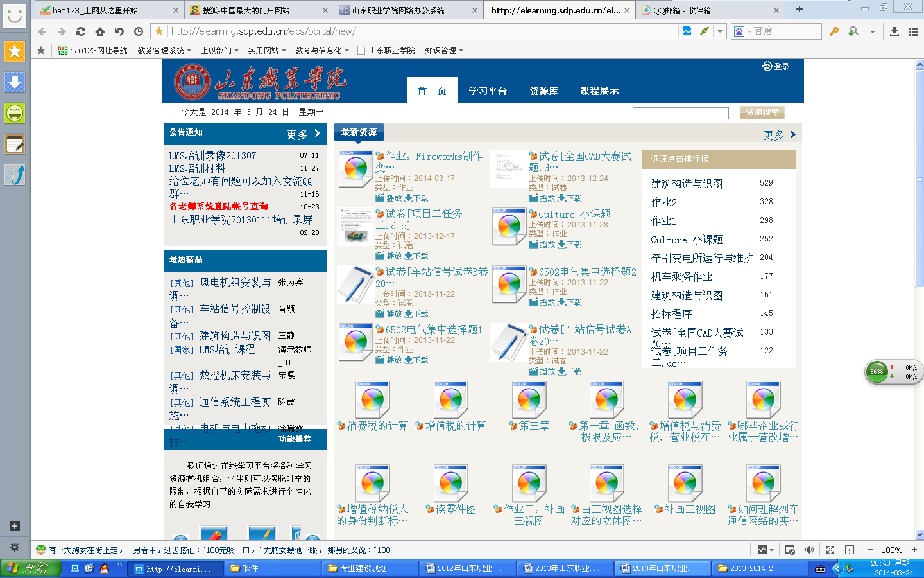Click the browser home button
This screenshot has height=578, width=924.
click(100, 31)
